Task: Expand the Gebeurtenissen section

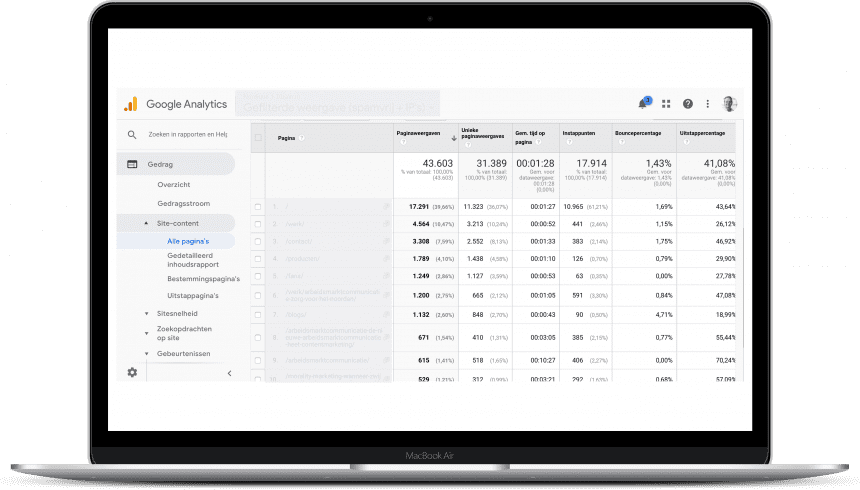Action: [x=146, y=354]
